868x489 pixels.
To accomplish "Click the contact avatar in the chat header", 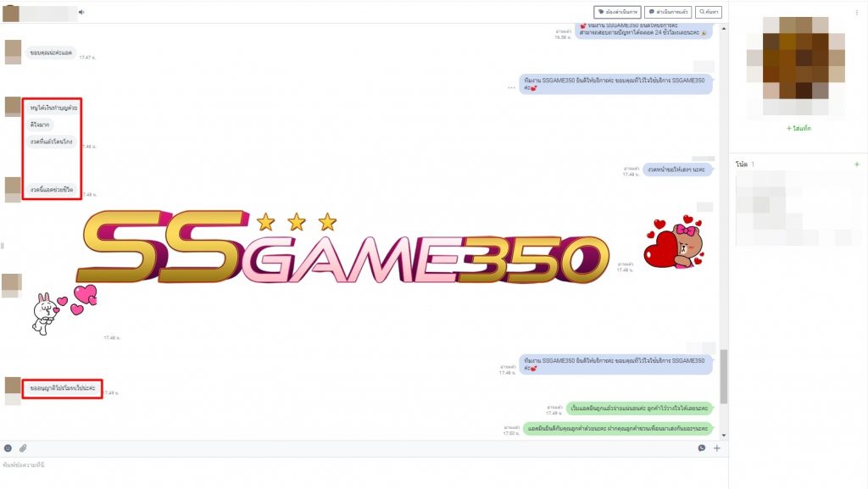I will [x=11, y=14].
